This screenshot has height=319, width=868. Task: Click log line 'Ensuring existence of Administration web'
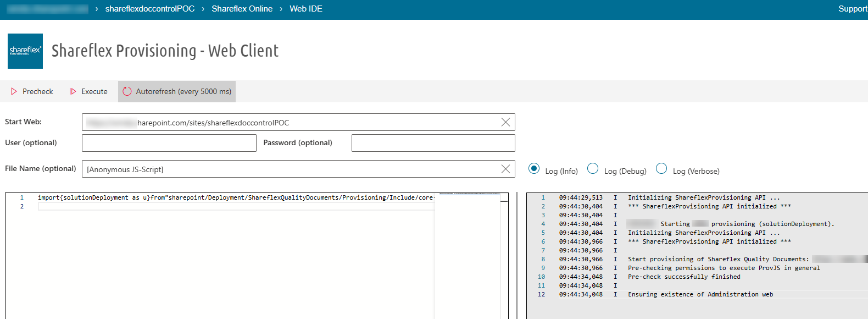(x=700, y=294)
